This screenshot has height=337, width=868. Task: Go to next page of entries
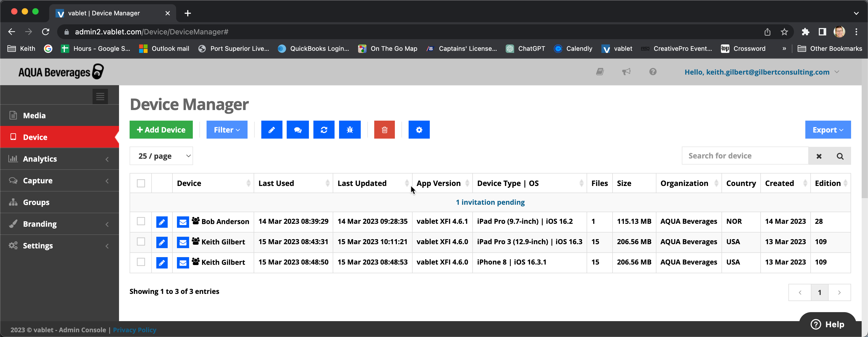(839, 293)
